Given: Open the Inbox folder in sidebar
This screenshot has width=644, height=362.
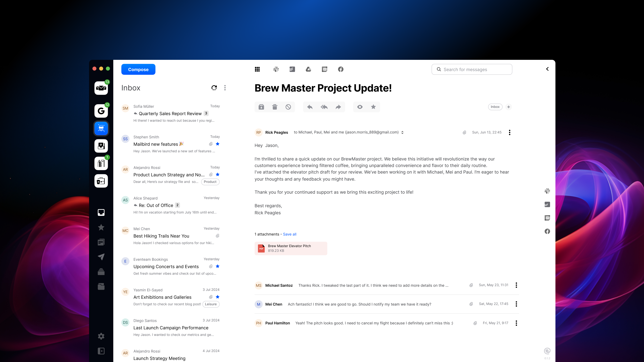Looking at the screenshot, I should coord(101,212).
